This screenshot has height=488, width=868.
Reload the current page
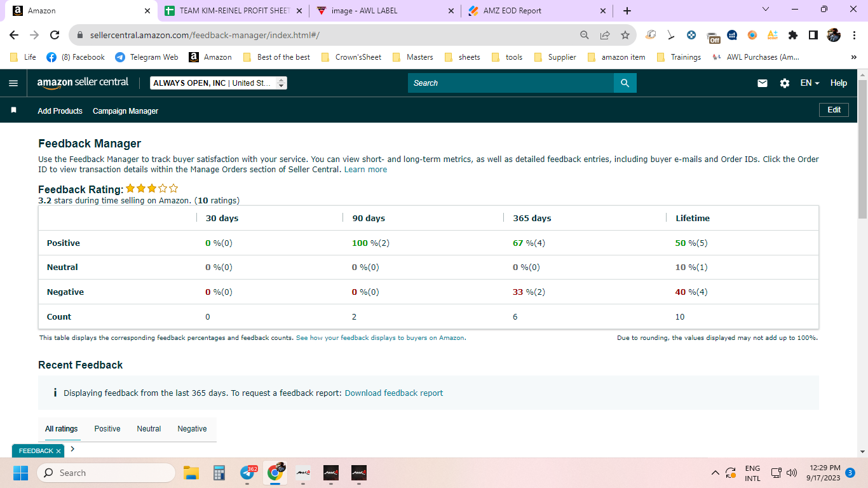click(55, 36)
